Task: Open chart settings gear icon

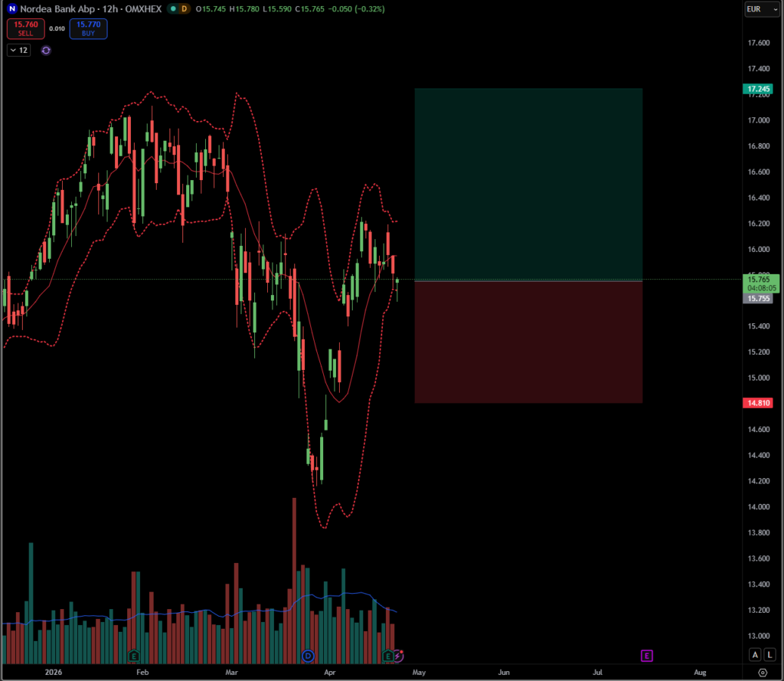Action: point(763,672)
